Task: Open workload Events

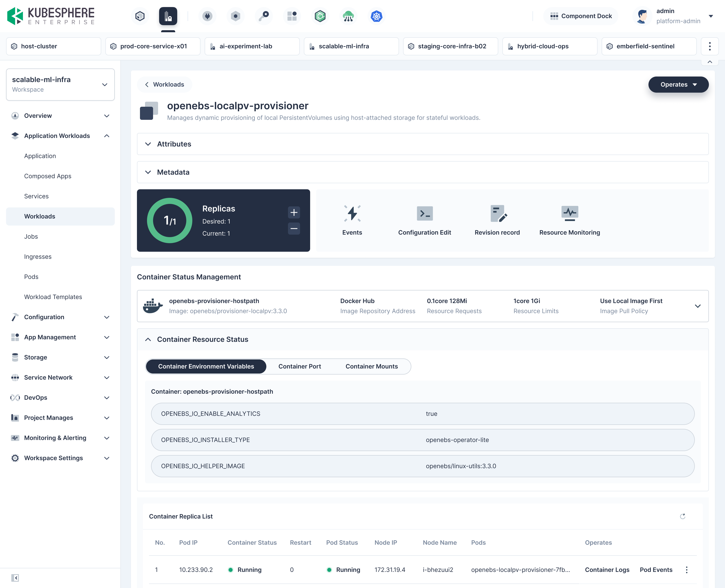Action: click(x=352, y=220)
